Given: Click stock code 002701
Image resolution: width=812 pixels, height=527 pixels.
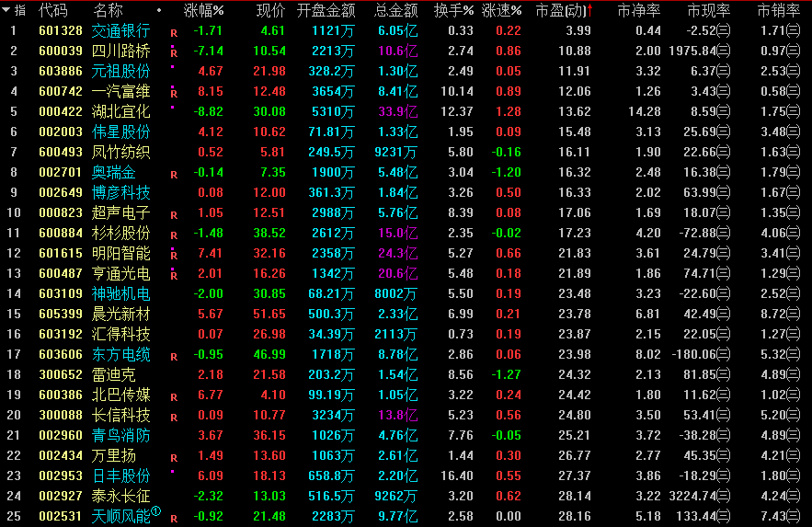Looking at the screenshot, I should click(x=61, y=172).
